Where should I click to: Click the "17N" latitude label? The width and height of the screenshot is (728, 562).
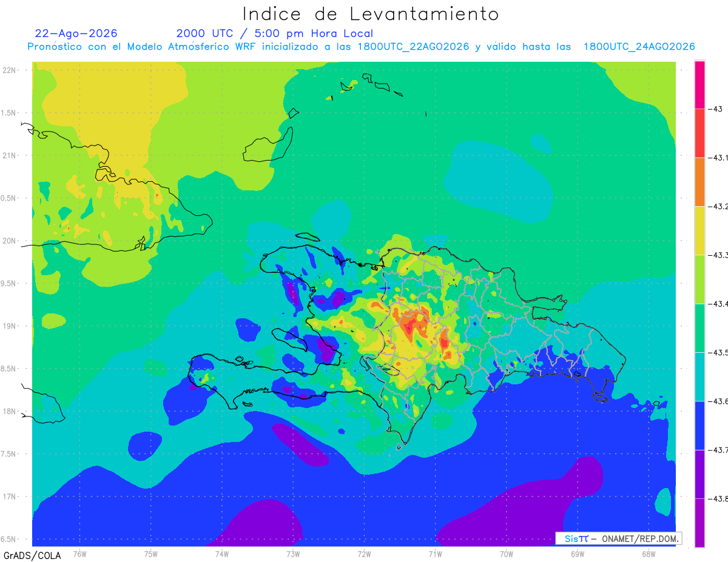(x=10, y=497)
